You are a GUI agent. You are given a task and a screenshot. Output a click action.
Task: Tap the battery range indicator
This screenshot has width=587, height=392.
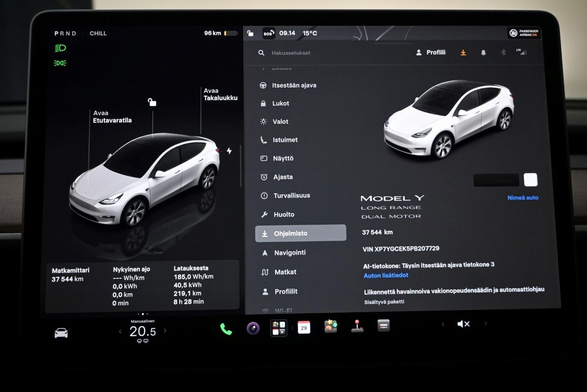[x=221, y=33]
